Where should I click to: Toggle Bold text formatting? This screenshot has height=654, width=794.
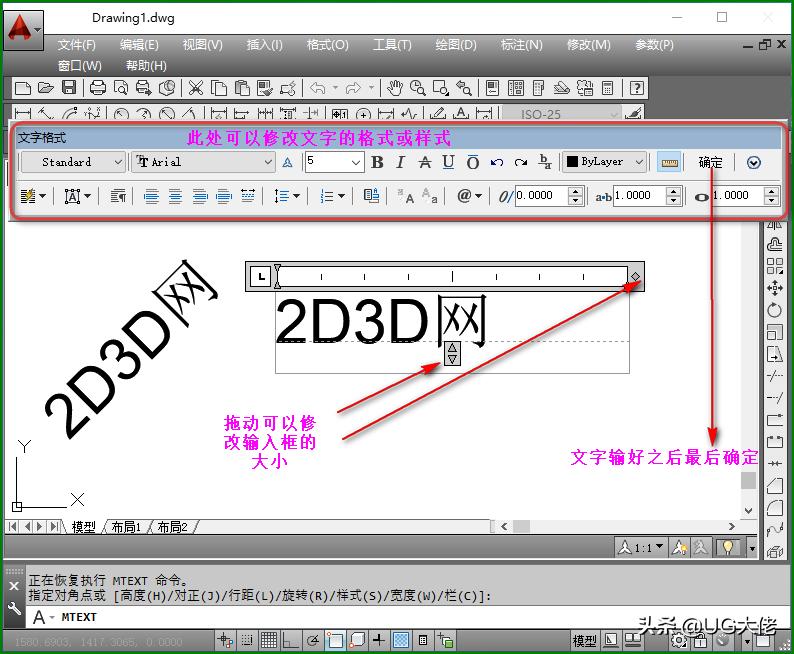click(377, 162)
